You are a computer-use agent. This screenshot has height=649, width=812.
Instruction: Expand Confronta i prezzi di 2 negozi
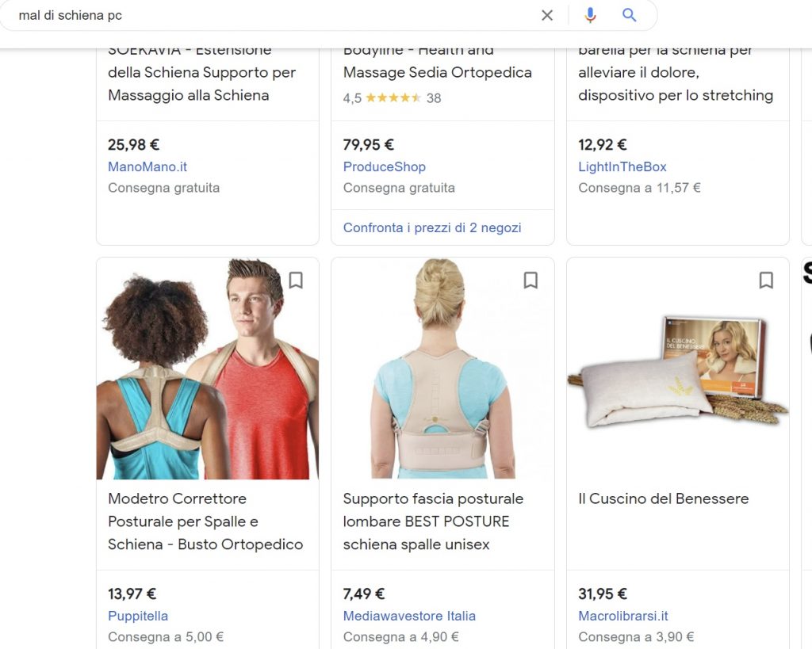point(432,227)
